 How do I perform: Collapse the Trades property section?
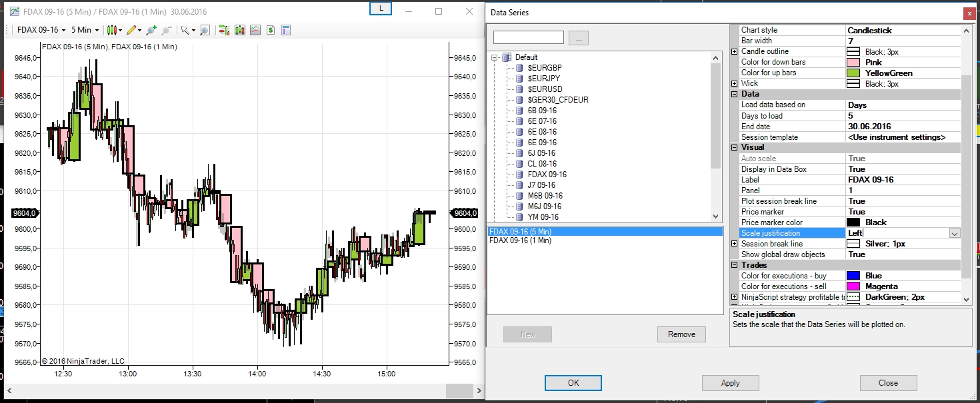coord(735,264)
